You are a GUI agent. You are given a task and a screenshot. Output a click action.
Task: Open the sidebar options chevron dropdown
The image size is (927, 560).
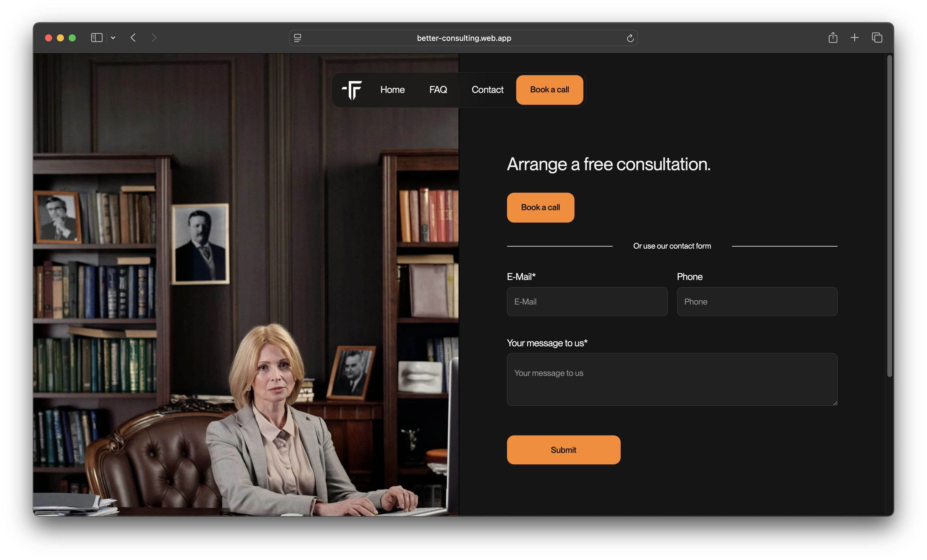tap(113, 38)
